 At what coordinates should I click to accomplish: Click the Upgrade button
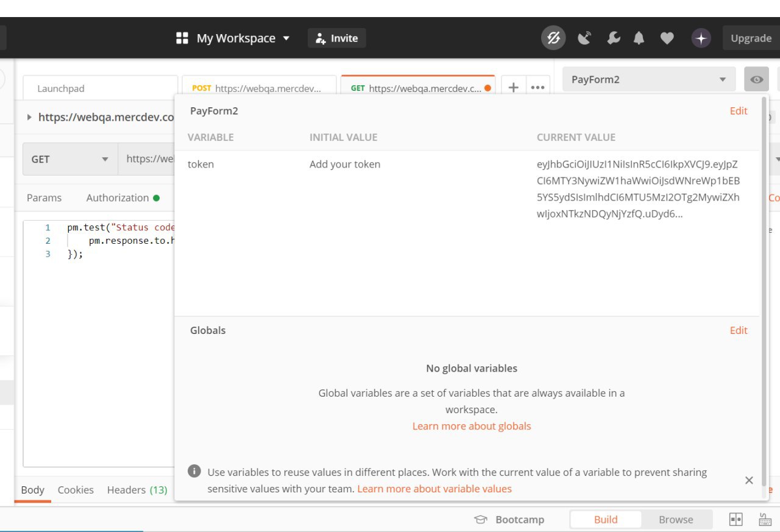tap(751, 38)
